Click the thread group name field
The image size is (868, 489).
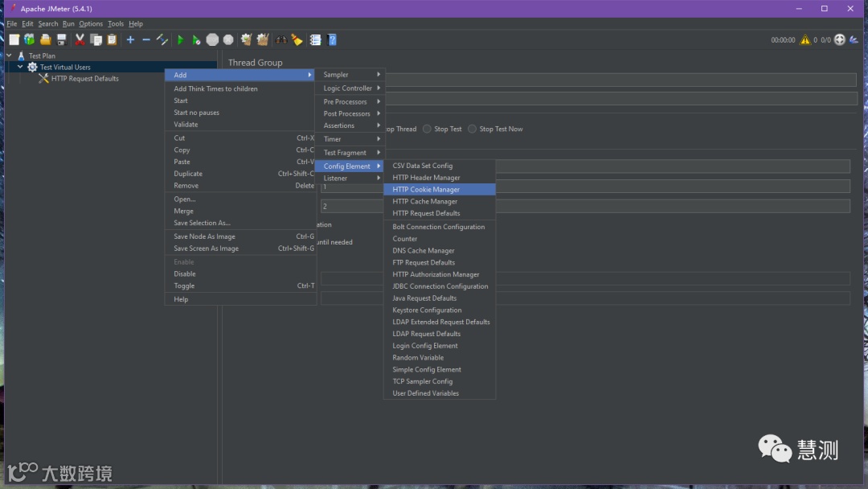[620, 80]
